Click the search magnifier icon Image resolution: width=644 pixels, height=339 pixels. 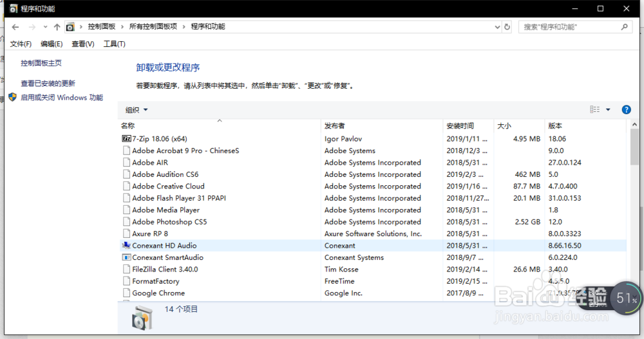click(x=625, y=27)
